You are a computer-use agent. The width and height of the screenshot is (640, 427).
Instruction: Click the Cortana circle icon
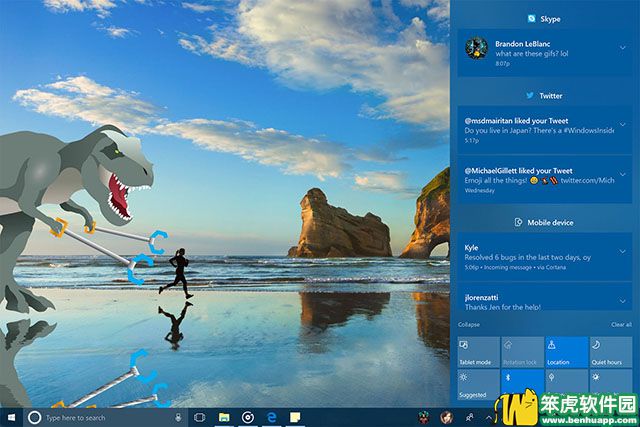(x=35, y=417)
